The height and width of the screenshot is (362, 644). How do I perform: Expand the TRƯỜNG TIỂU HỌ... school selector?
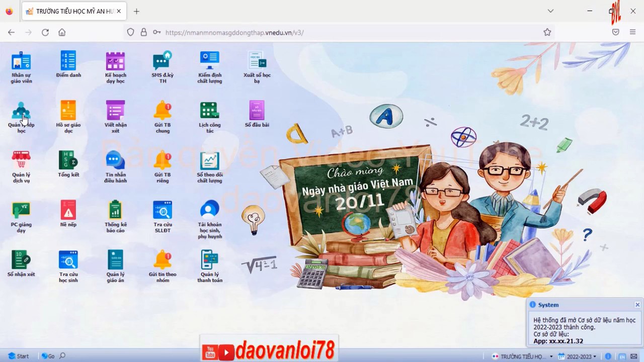tap(522, 356)
